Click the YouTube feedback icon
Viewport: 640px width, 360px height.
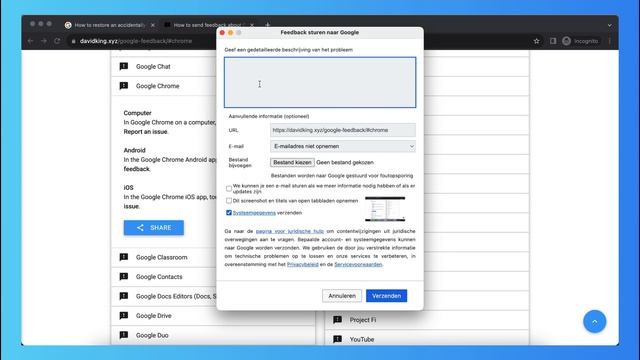click(x=338, y=339)
